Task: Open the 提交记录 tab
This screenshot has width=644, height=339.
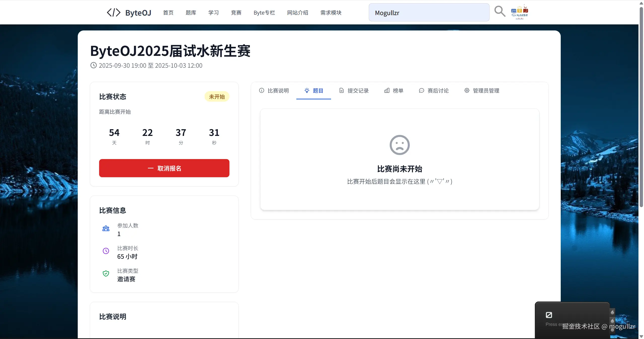Action: [354, 91]
